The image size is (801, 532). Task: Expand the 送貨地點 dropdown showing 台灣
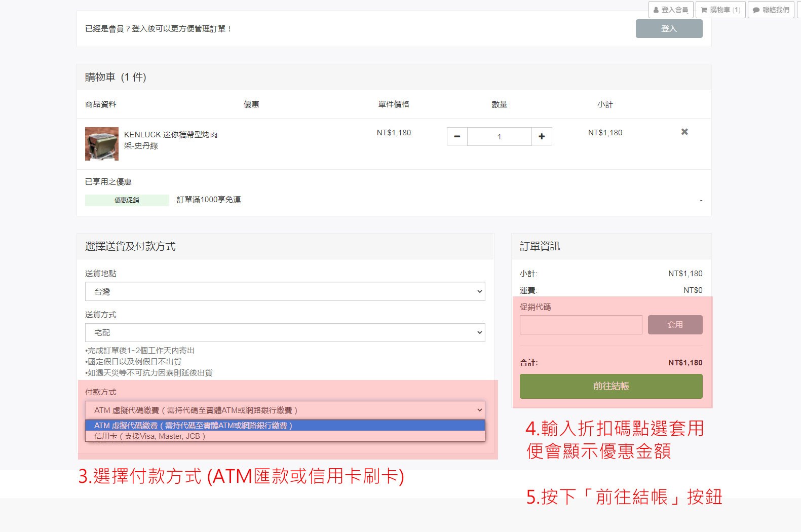tap(285, 291)
